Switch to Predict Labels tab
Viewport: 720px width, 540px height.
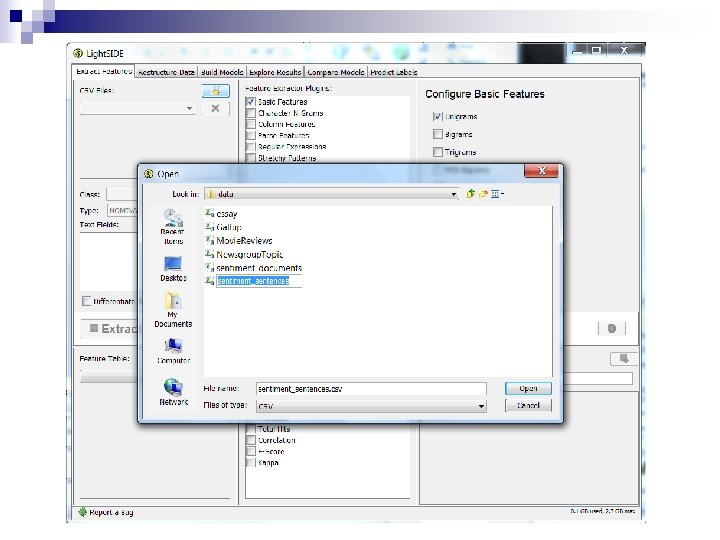click(394, 72)
